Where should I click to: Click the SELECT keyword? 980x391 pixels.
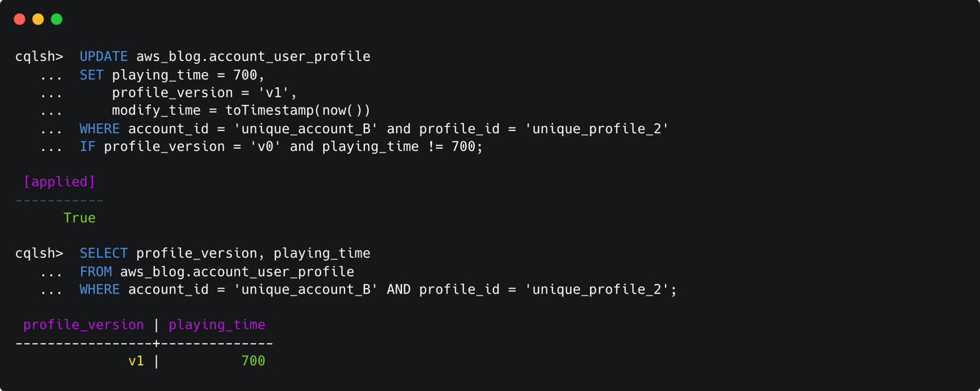pyautogui.click(x=104, y=254)
